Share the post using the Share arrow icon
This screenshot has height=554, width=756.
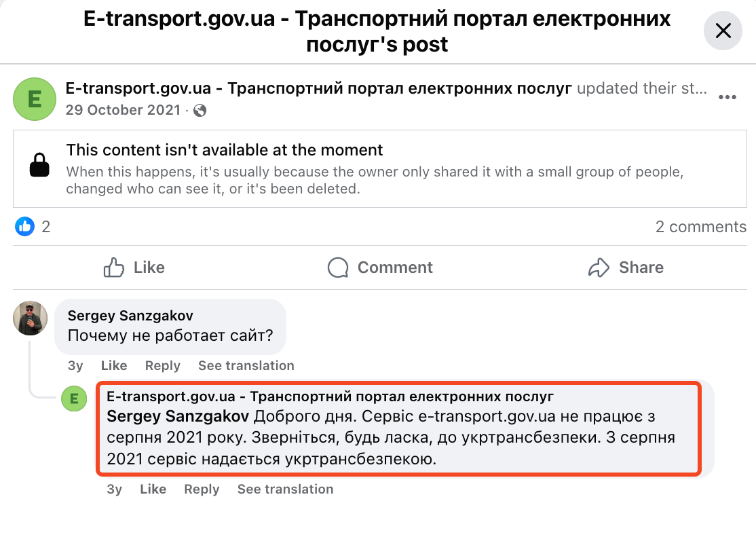click(599, 267)
